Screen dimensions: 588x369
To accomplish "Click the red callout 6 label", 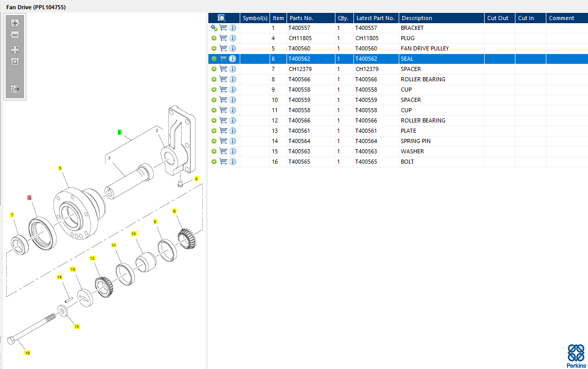I will coord(29,198).
